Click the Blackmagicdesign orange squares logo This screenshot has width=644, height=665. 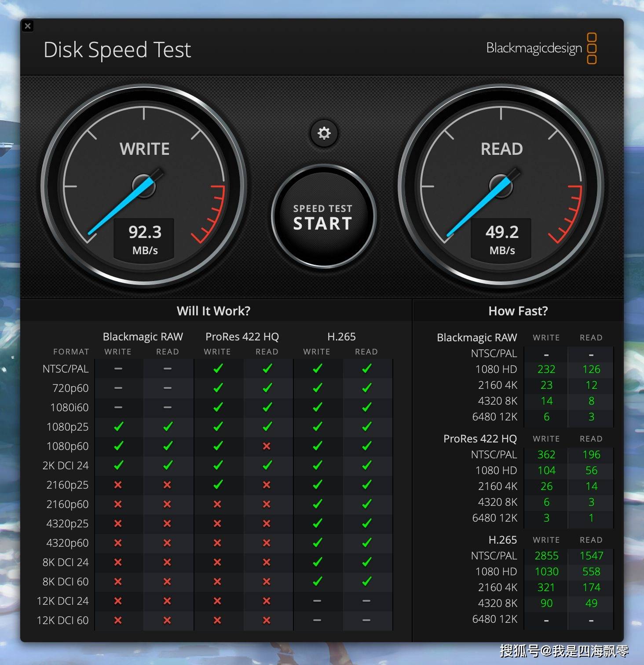click(592, 48)
